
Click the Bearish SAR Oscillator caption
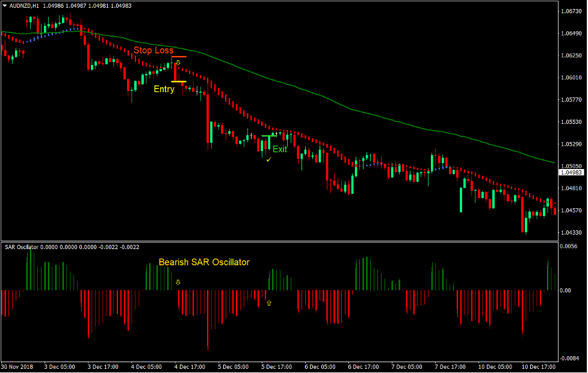click(x=205, y=262)
